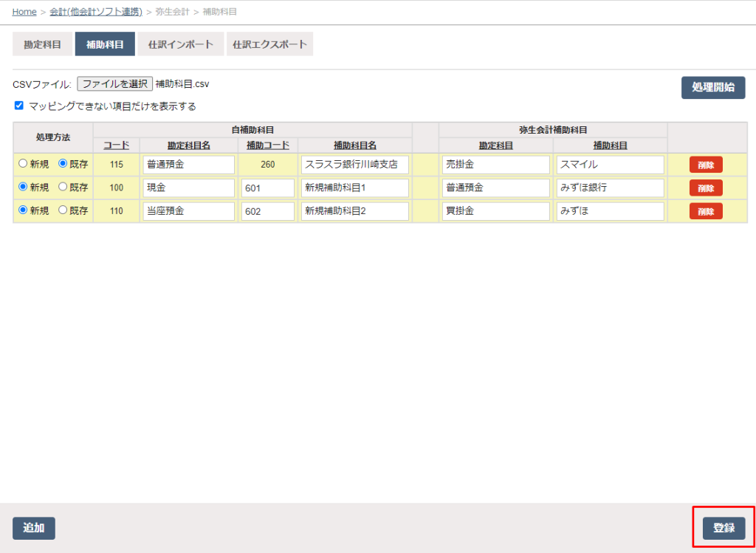Image resolution: width=756 pixels, height=553 pixels.
Task: Open the 仕訳エクスポート tab
Action: coord(270,44)
